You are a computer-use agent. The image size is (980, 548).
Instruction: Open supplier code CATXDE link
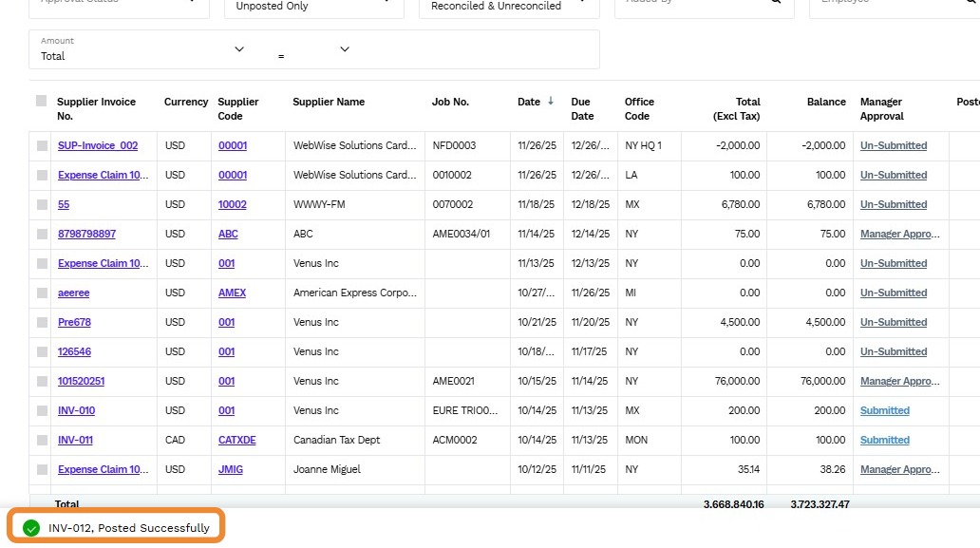[236, 441]
